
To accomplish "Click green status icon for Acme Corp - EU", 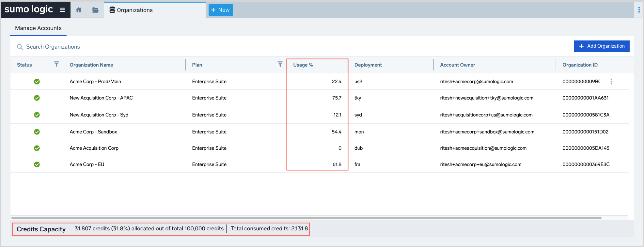I will tap(37, 164).
